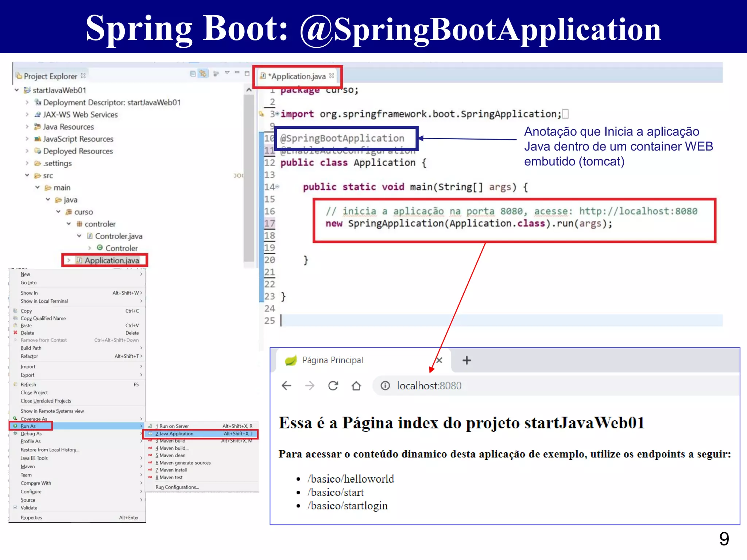Choose Delete from the context menu
The width and height of the screenshot is (747, 560).
click(x=77, y=333)
